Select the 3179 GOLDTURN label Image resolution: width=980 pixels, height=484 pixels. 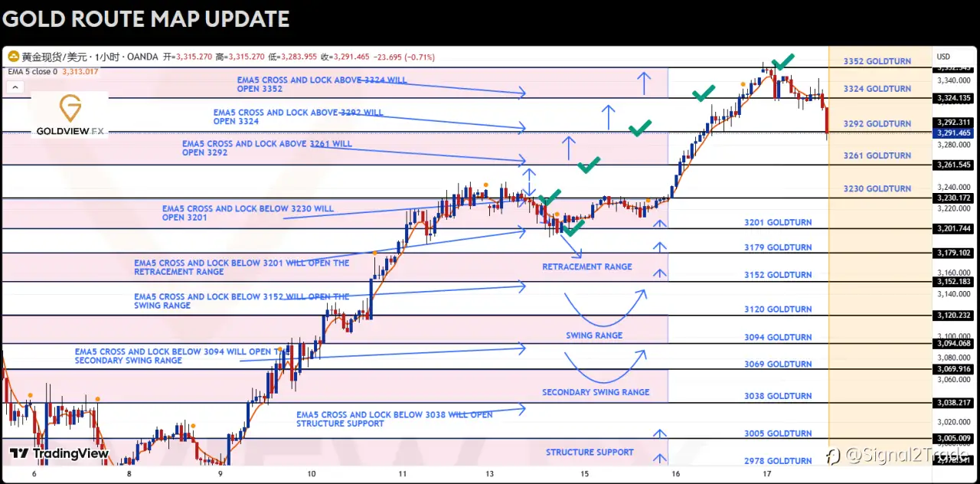(778, 248)
